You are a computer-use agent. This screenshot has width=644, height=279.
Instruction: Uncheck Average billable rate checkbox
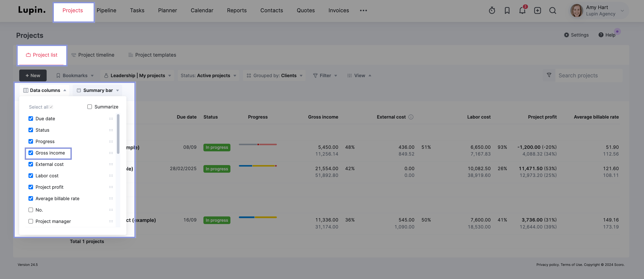(x=31, y=198)
